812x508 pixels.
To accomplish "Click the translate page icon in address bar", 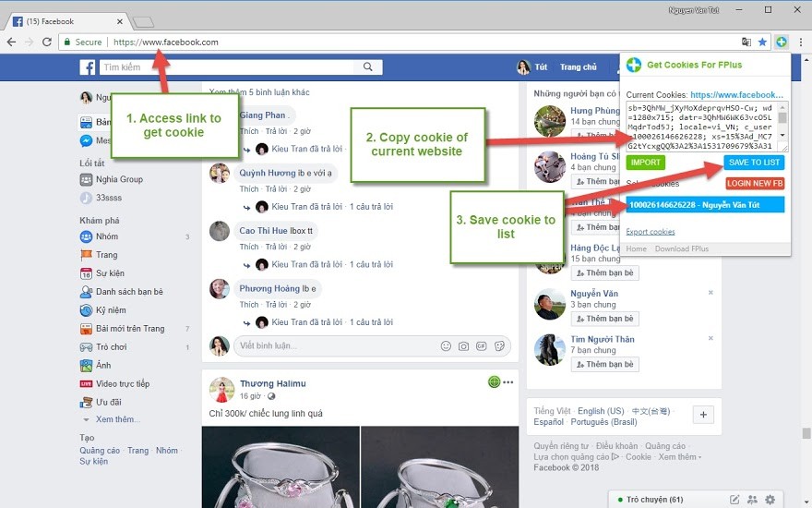I will pos(746,42).
